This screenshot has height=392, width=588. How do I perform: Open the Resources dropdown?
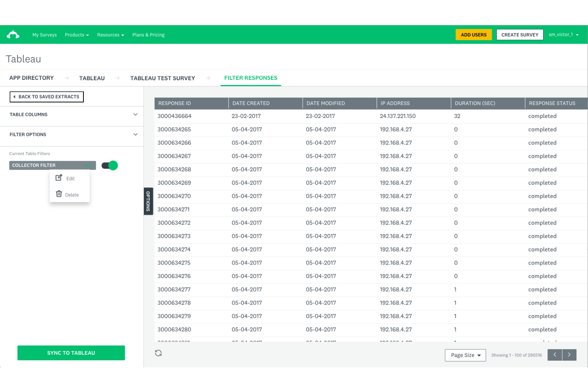coord(110,35)
